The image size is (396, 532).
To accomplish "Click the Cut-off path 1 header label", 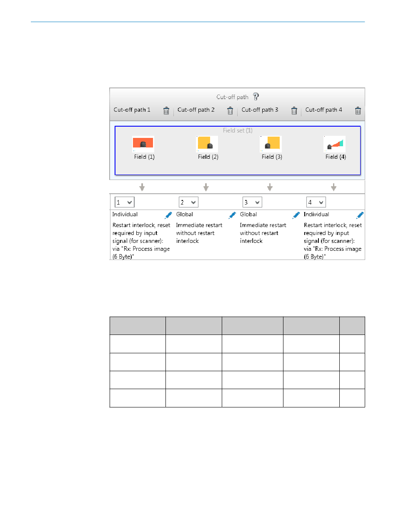I will (x=132, y=110).
